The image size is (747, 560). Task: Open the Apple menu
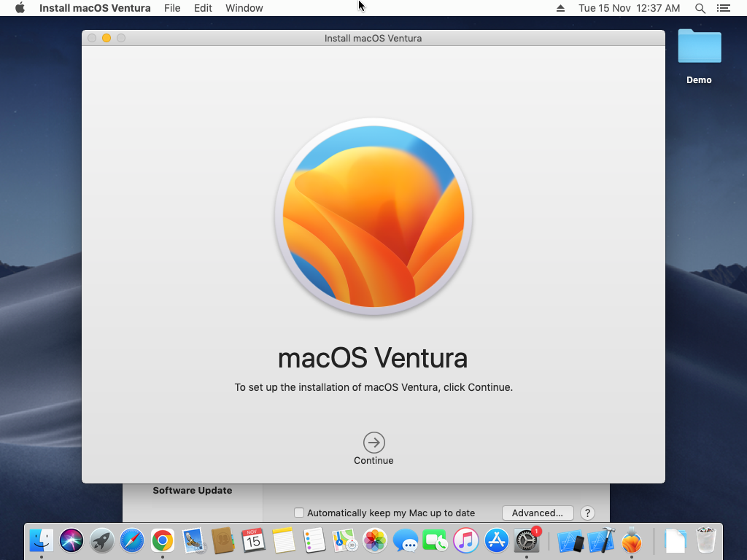click(20, 8)
